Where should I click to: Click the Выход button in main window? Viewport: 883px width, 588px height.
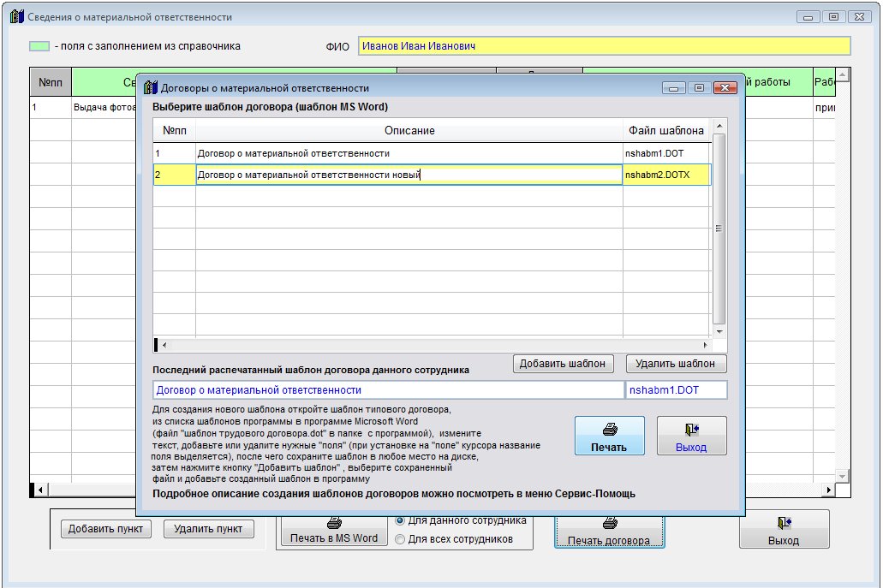click(x=783, y=530)
